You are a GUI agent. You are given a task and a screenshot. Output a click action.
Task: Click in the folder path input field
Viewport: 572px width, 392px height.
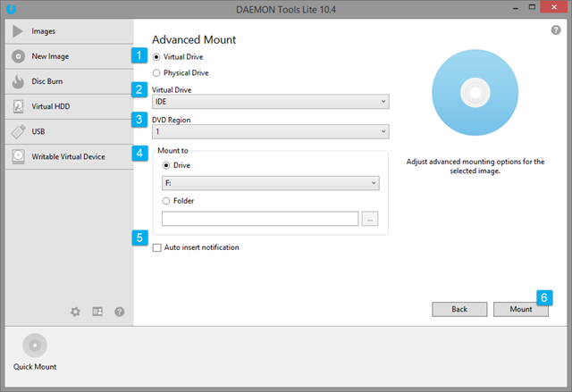pyautogui.click(x=260, y=219)
